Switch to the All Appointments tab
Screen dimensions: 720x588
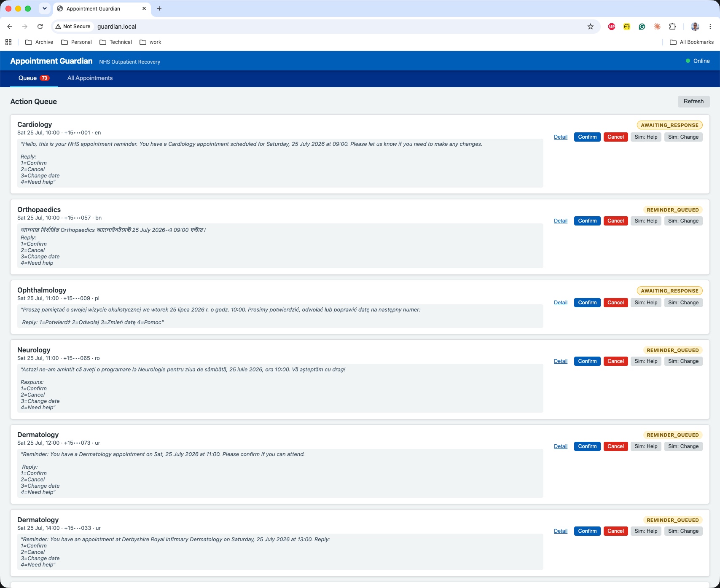(x=90, y=78)
